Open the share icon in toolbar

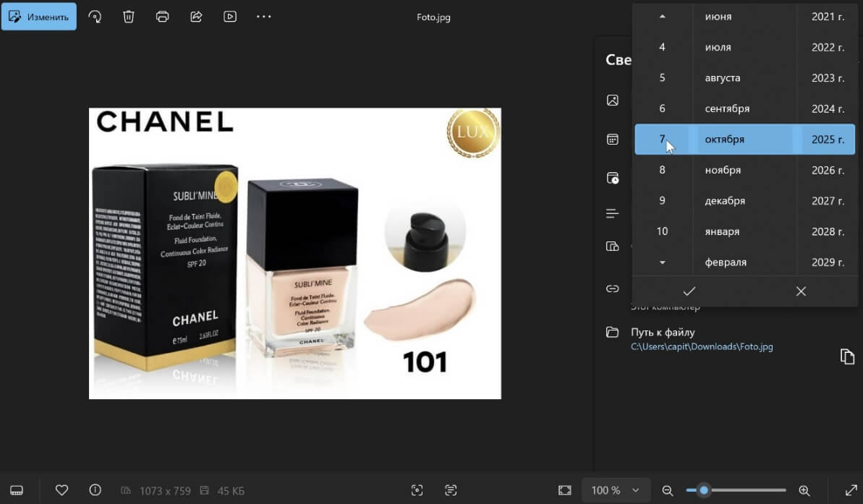(196, 17)
